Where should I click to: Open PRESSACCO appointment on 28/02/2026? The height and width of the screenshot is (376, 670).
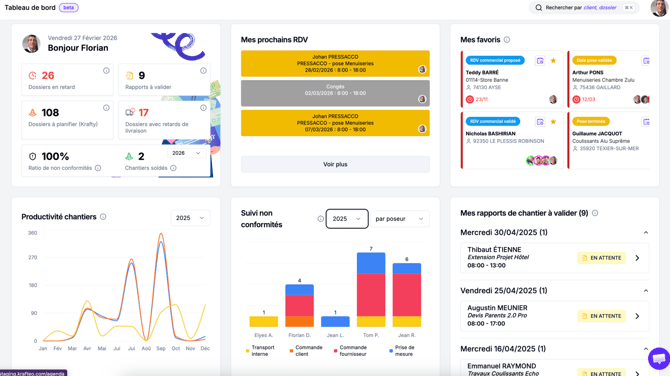pyautogui.click(x=335, y=64)
